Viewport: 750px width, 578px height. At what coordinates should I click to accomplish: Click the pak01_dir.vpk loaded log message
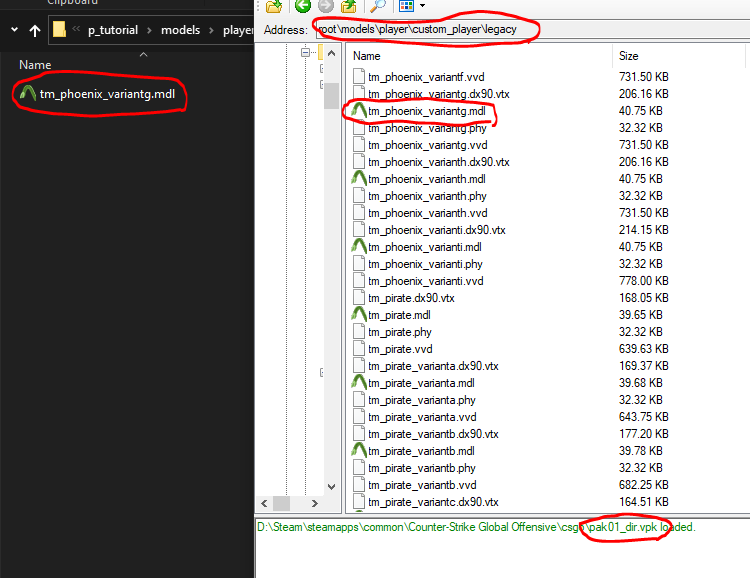(476, 527)
